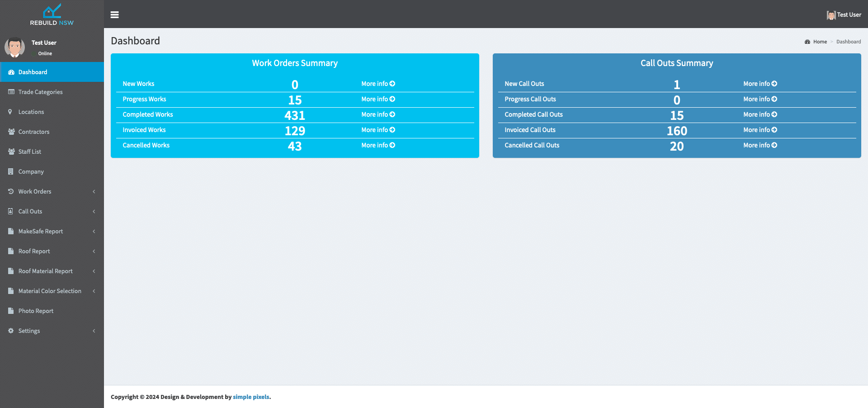868x408 pixels.
Task: Expand the MakeSafe Report submenu
Action: 94,231
